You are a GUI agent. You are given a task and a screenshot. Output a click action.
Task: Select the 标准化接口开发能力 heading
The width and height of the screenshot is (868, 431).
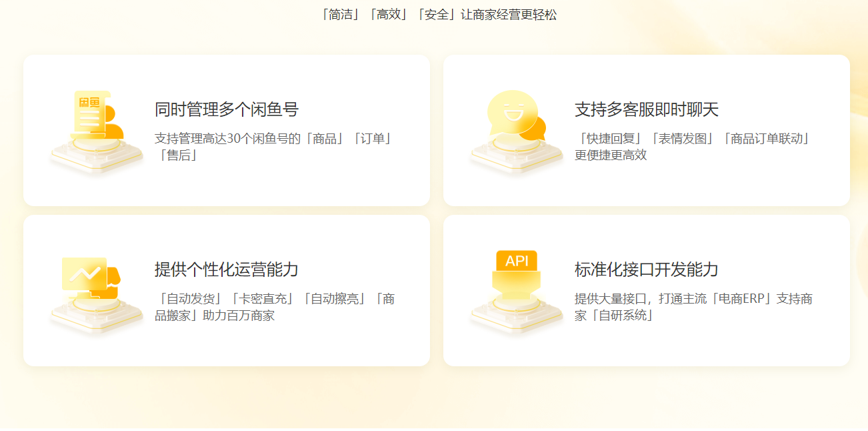coord(647,270)
